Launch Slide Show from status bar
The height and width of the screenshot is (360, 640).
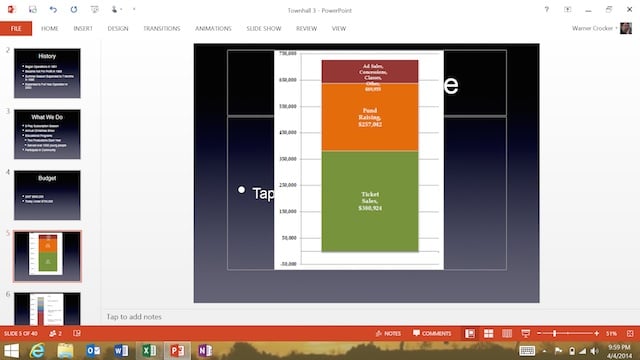coord(526,333)
